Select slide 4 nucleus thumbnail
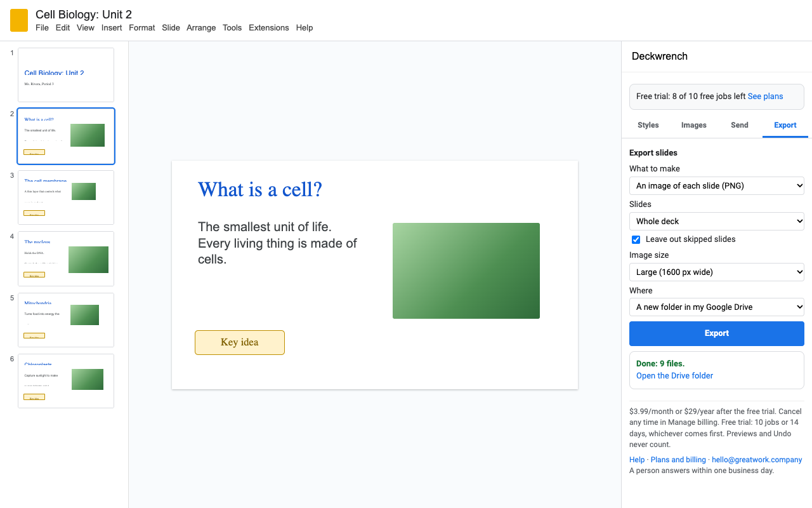Image resolution: width=812 pixels, height=508 pixels. tap(66, 258)
